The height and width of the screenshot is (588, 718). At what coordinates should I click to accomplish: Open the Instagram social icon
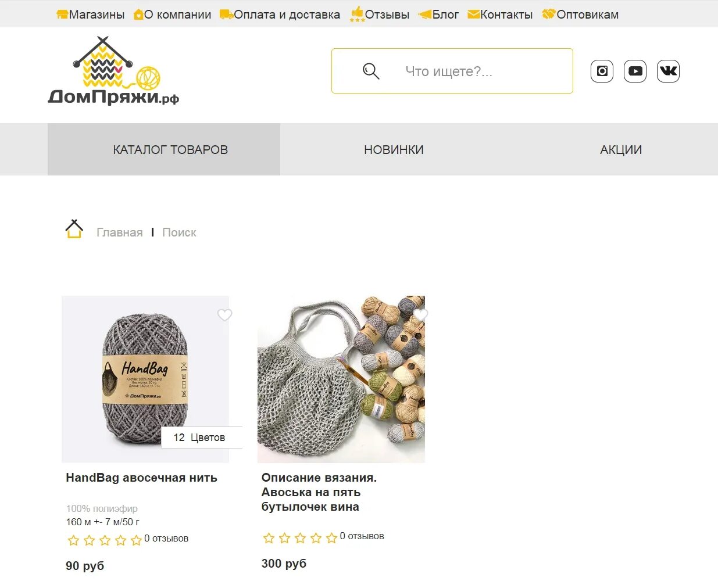602,71
